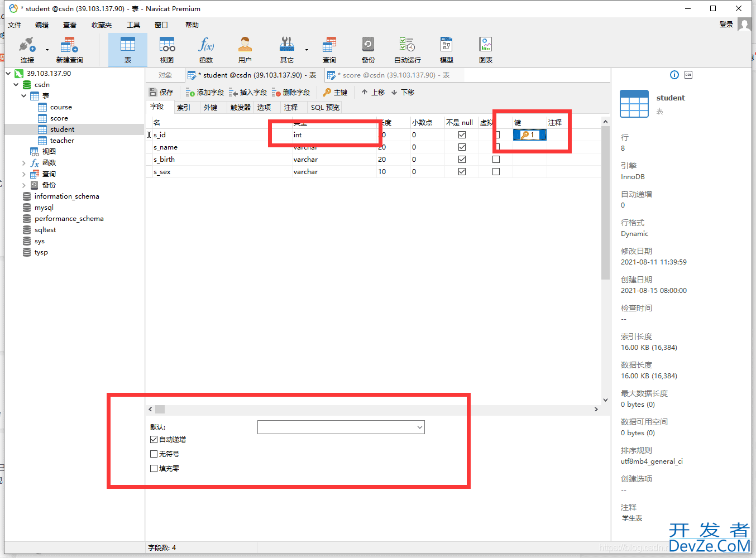Open the 其它 button dropdown arrow

(x=307, y=50)
